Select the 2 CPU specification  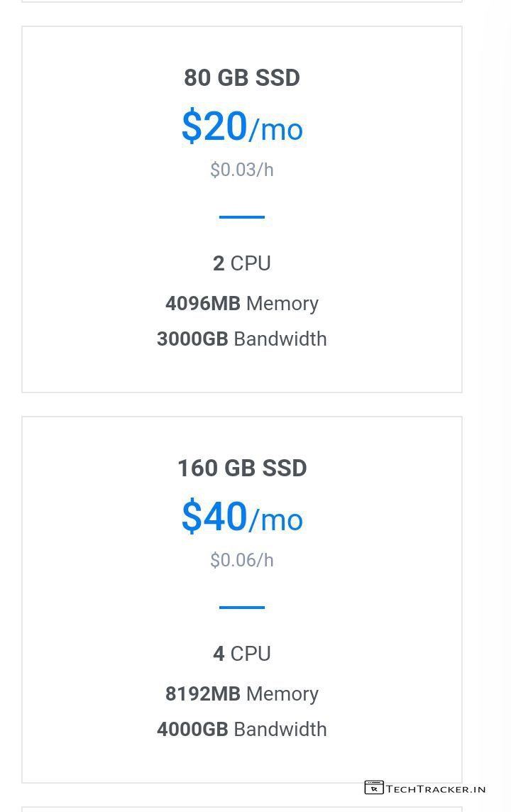242,263
